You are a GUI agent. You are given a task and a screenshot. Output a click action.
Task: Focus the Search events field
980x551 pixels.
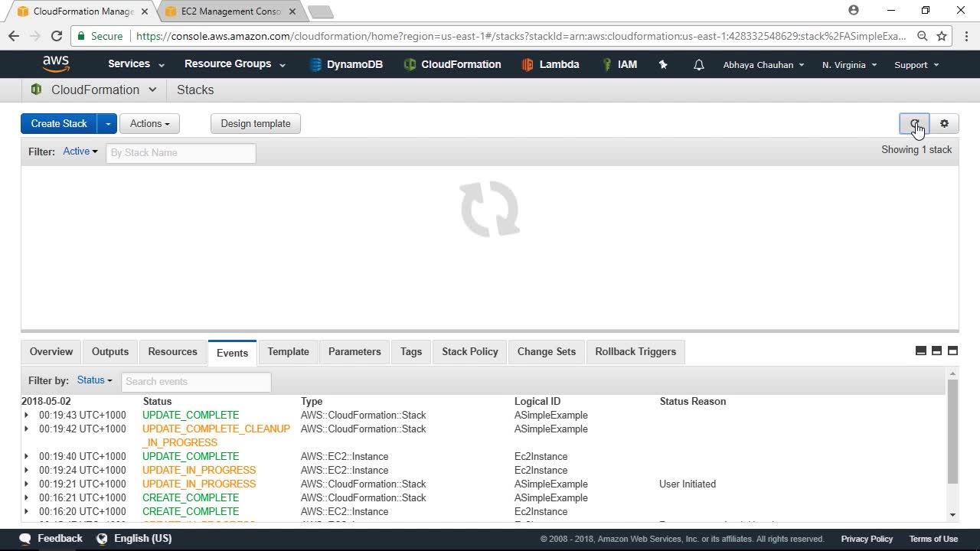196,381
